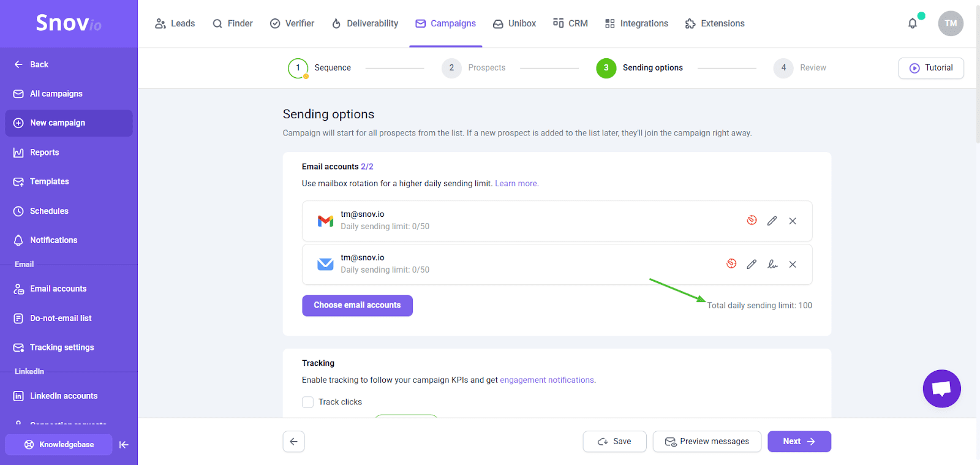980x465 pixels.
Task: Remove the second tm@snov.io account
Action: [793, 265]
